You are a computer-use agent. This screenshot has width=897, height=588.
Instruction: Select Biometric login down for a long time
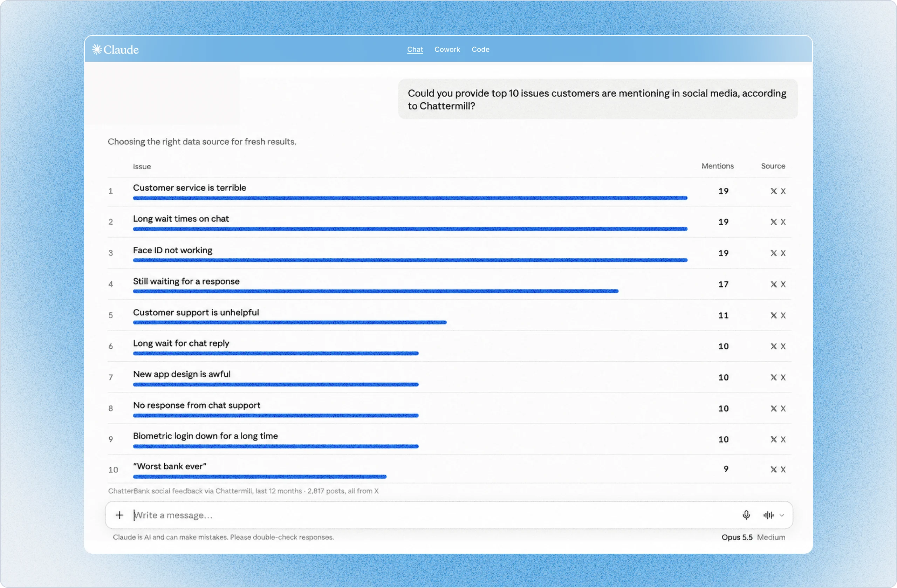(205, 436)
